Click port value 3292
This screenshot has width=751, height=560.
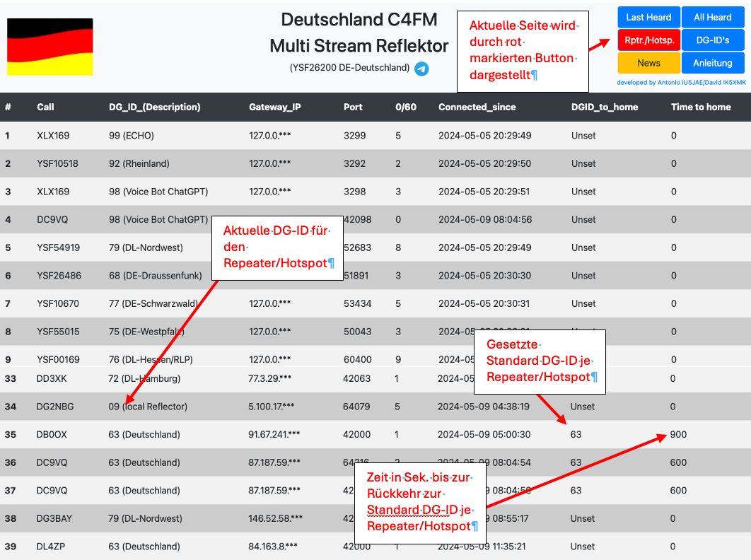coord(354,163)
